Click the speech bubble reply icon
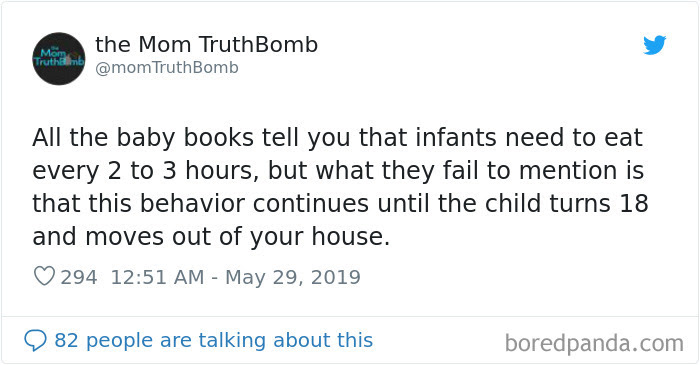The image size is (700, 365). coord(35,341)
